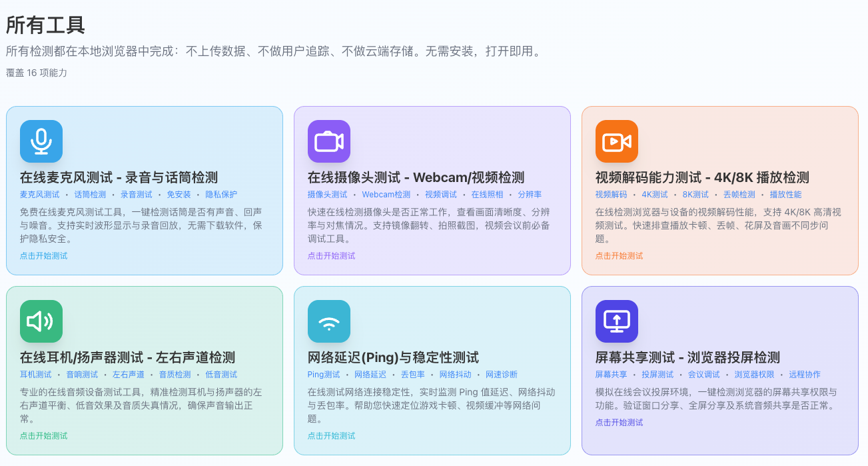Click 点击开始测试 under screen sharing
The image size is (868, 466).
[620, 423]
